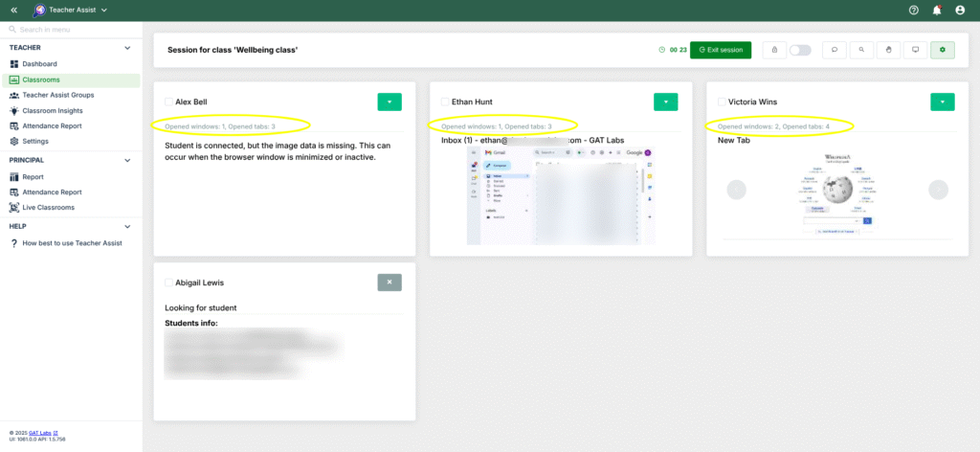Click the magnifier search icon in session toolbar
This screenshot has height=452, width=980.
click(861, 50)
